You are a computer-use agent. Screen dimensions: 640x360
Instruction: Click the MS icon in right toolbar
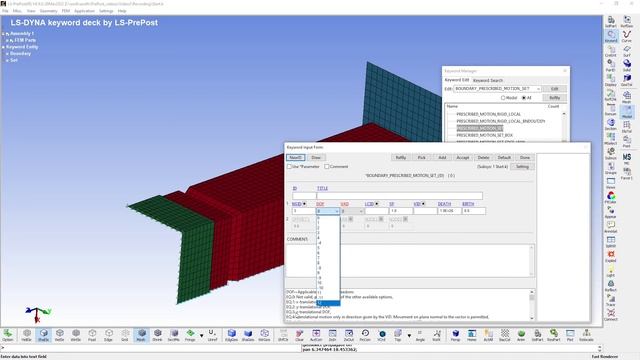click(627, 158)
